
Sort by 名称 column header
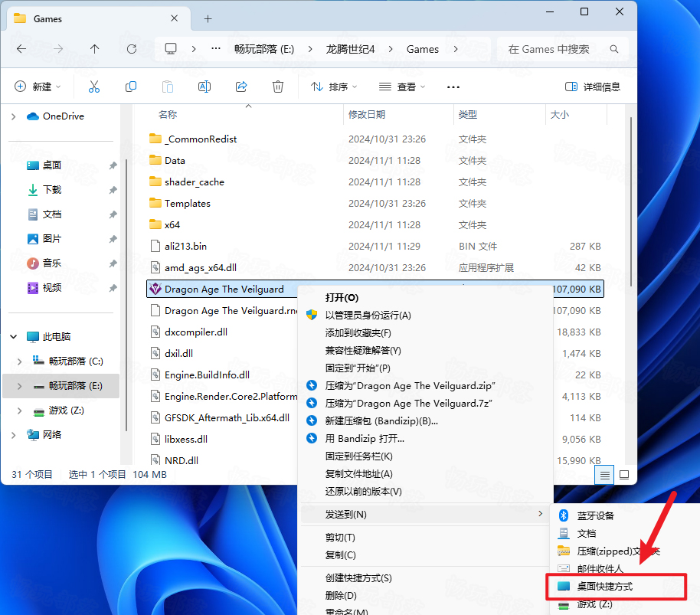click(x=168, y=115)
